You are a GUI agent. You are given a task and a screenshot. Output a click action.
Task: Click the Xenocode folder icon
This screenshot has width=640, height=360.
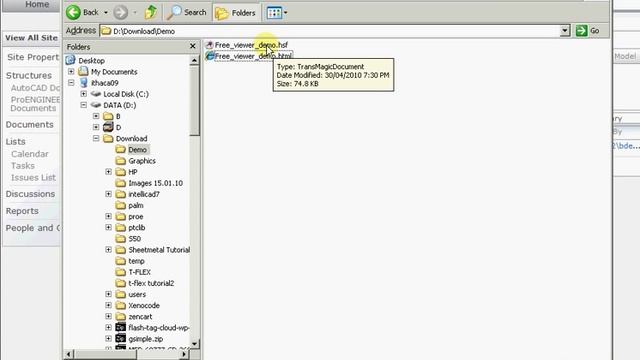pos(120,305)
